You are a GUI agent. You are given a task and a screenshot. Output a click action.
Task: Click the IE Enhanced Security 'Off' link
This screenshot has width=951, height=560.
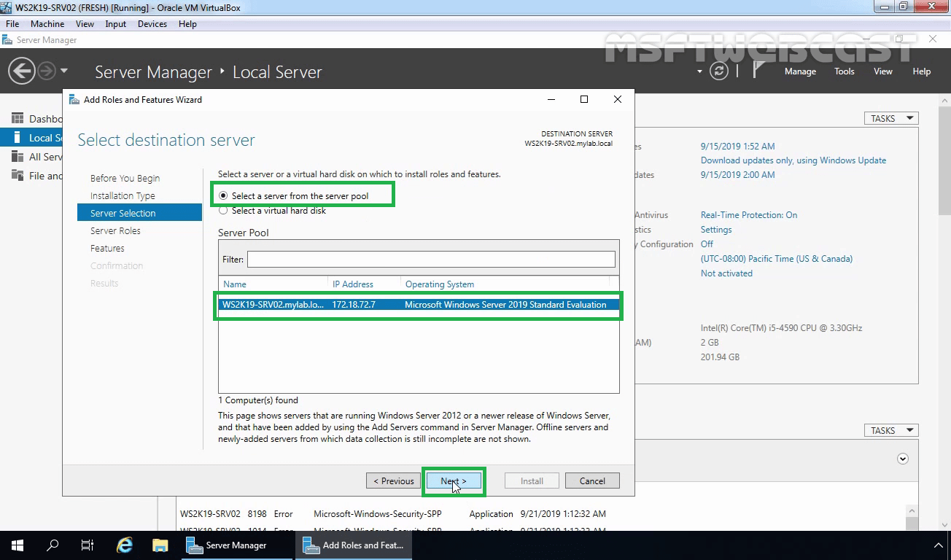click(707, 244)
